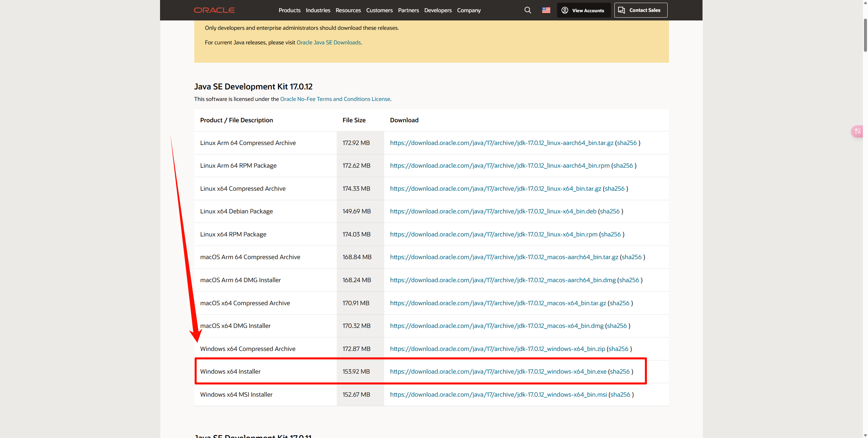Open the Products menu
This screenshot has height=438, width=868.
[289, 10]
